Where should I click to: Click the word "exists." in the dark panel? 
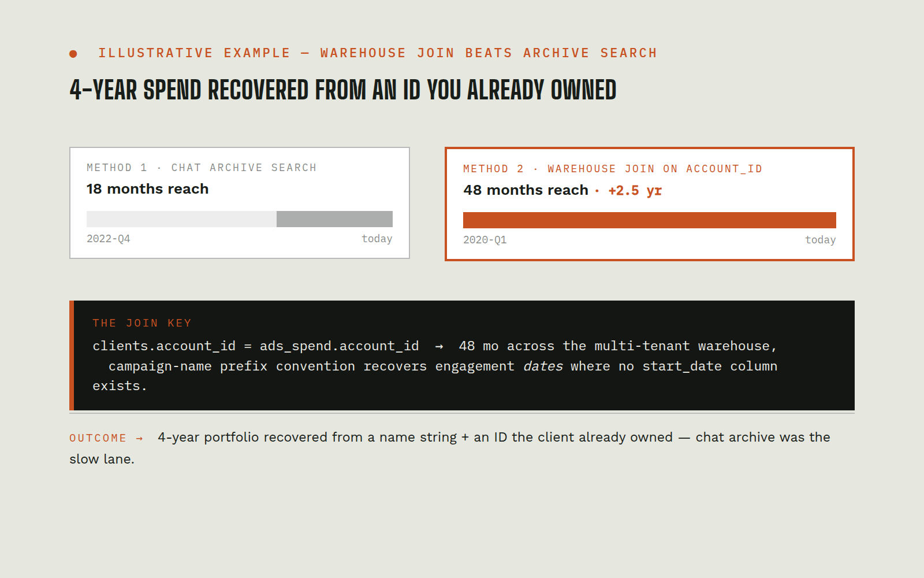click(120, 386)
